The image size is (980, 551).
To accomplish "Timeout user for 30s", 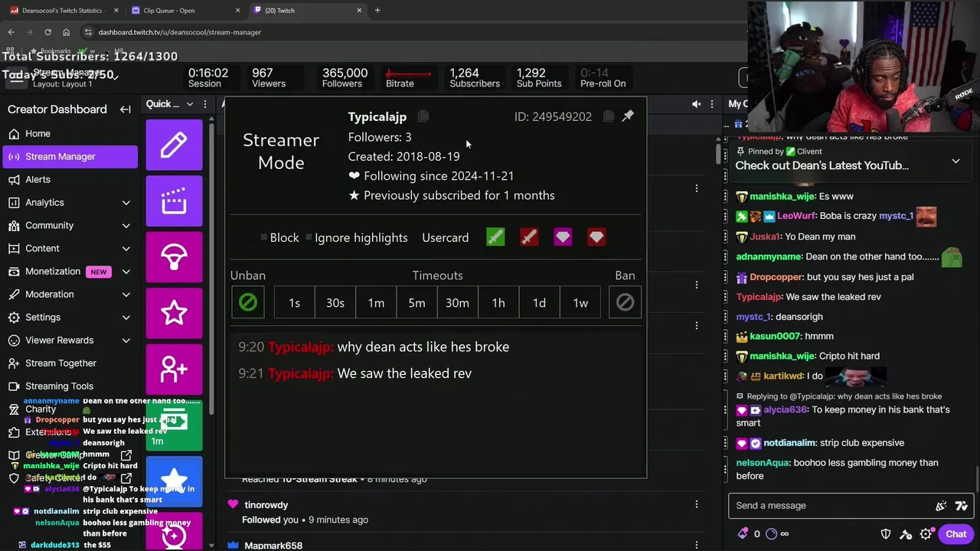I will click(335, 302).
